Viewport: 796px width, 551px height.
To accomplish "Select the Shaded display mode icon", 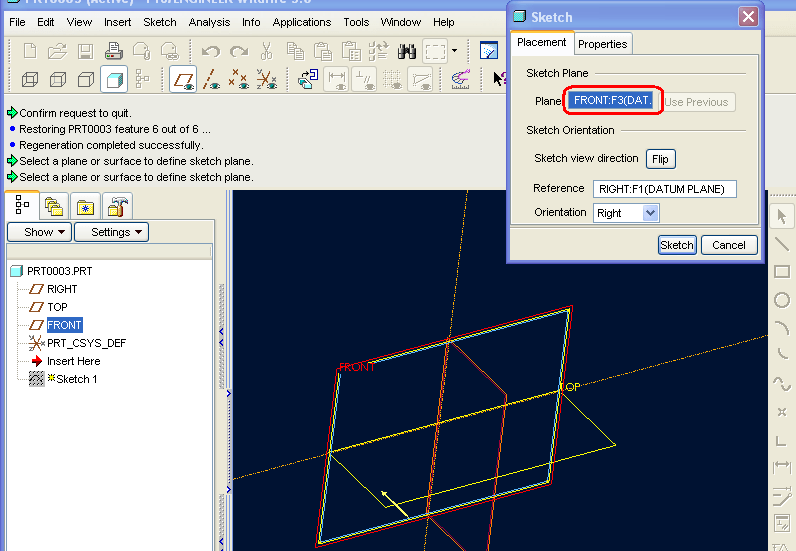I will pyautogui.click(x=114, y=80).
